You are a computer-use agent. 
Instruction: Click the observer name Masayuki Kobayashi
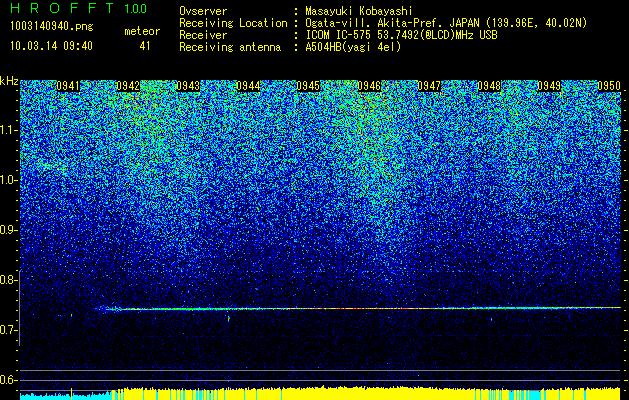click(x=359, y=11)
